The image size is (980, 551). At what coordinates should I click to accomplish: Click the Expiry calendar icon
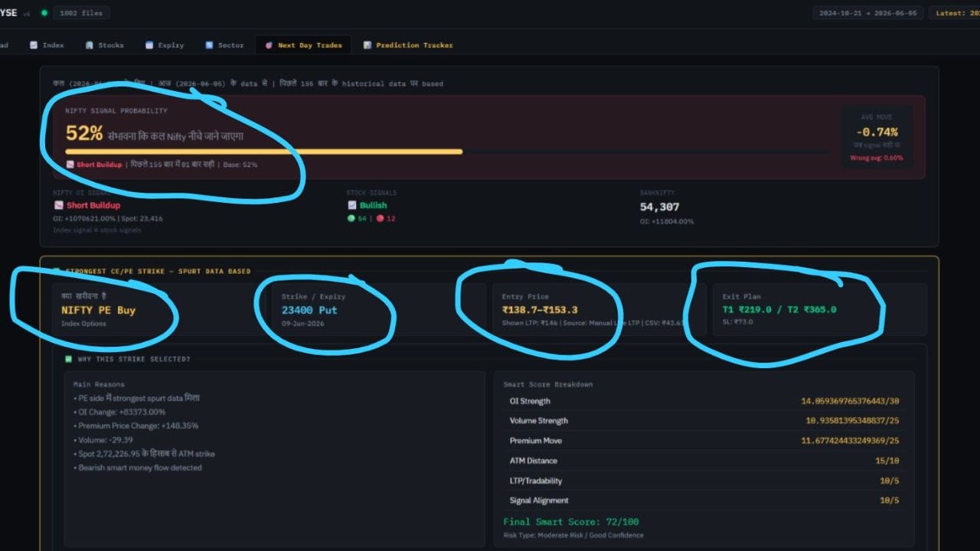click(x=149, y=45)
